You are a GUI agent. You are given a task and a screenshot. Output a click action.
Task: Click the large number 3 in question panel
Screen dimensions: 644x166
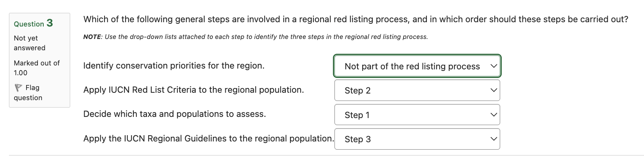click(x=50, y=23)
